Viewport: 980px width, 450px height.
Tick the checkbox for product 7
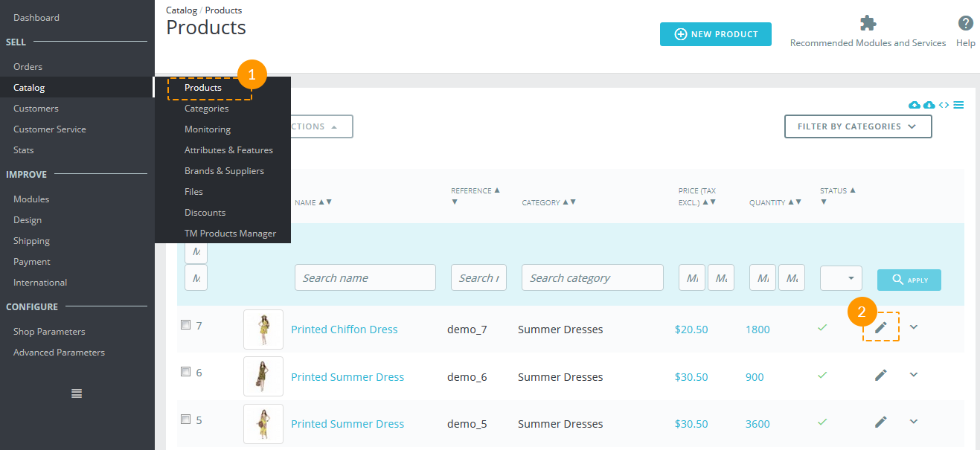pos(186,325)
